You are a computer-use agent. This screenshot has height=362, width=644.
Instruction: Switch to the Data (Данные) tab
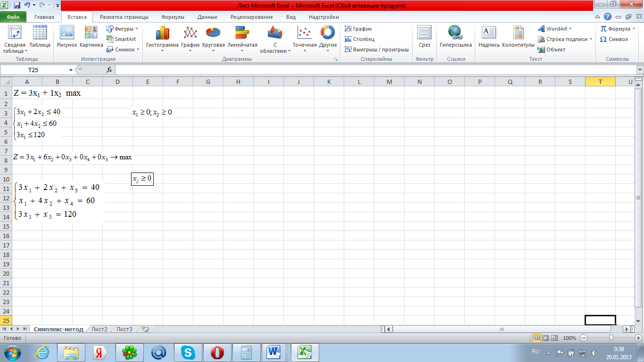(207, 17)
